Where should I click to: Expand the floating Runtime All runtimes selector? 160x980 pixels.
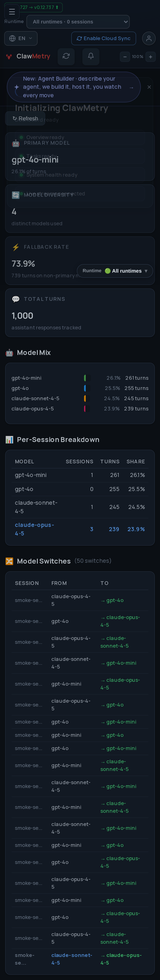115,271
